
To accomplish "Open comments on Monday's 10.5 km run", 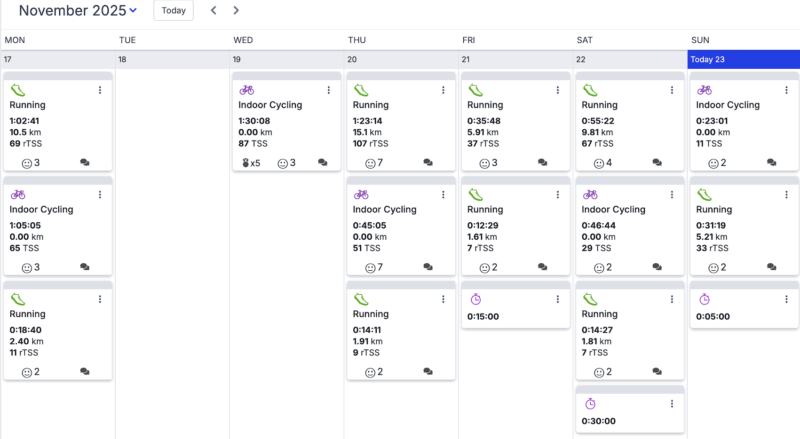I will click(x=85, y=162).
